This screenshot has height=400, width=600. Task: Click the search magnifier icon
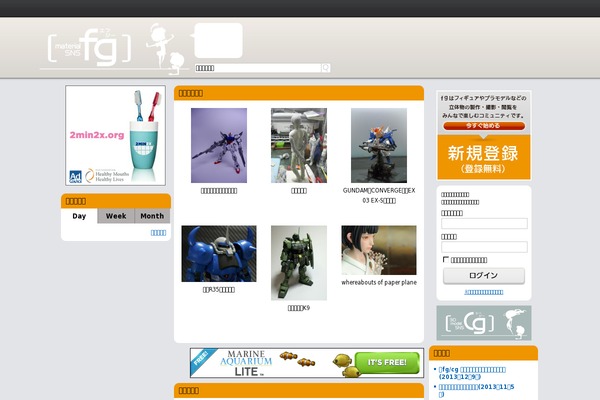pyautogui.click(x=326, y=68)
